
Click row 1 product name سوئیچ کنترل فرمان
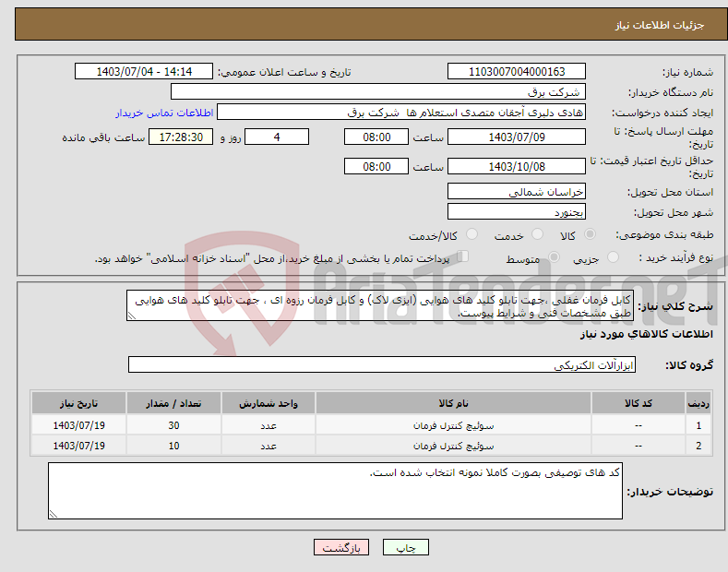click(454, 425)
